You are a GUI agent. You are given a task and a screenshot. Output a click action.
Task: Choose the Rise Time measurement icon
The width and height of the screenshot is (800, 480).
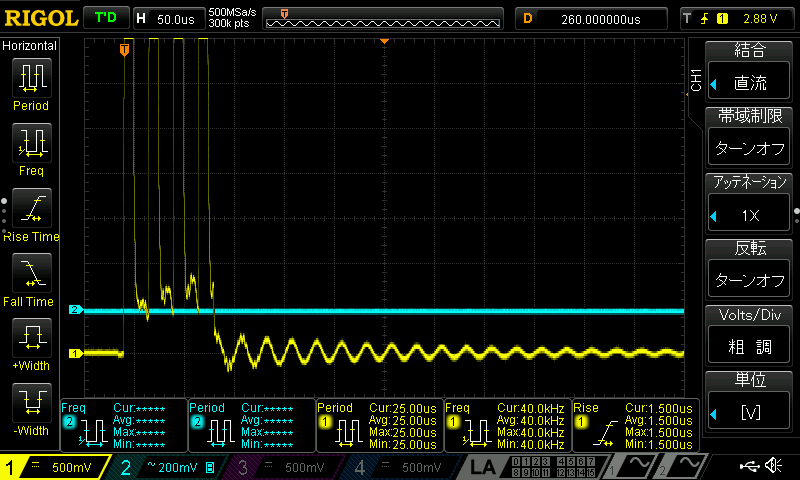(30, 209)
